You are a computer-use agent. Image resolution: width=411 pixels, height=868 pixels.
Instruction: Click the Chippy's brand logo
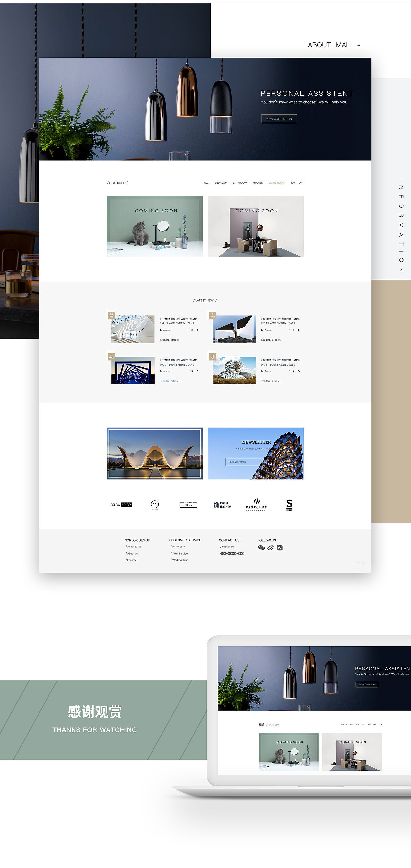click(x=188, y=505)
